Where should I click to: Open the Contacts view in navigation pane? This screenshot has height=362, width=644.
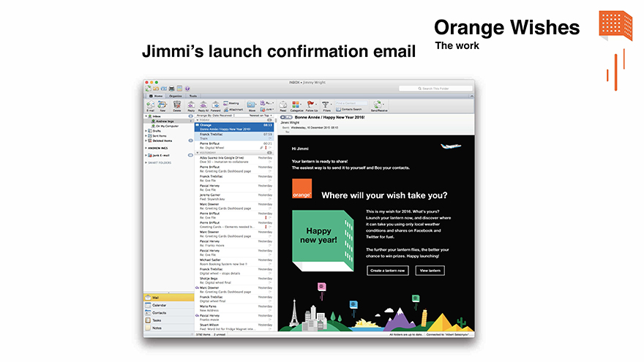pyautogui.click(x=169, y=313)
